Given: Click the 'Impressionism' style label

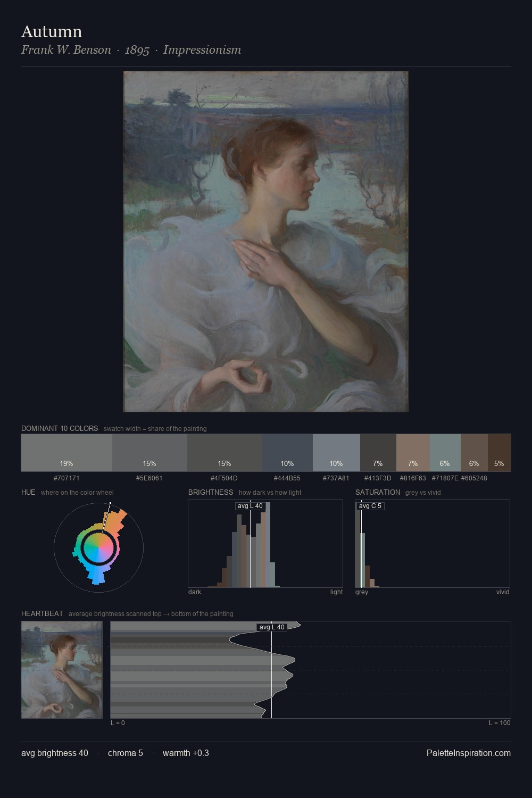Looking at the screenshot, I should pos(202,50).
